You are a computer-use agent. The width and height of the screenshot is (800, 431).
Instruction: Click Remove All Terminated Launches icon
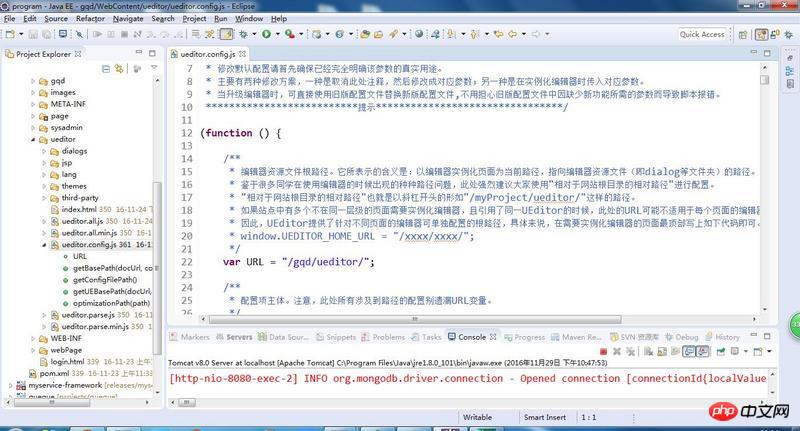click(631, 351)
